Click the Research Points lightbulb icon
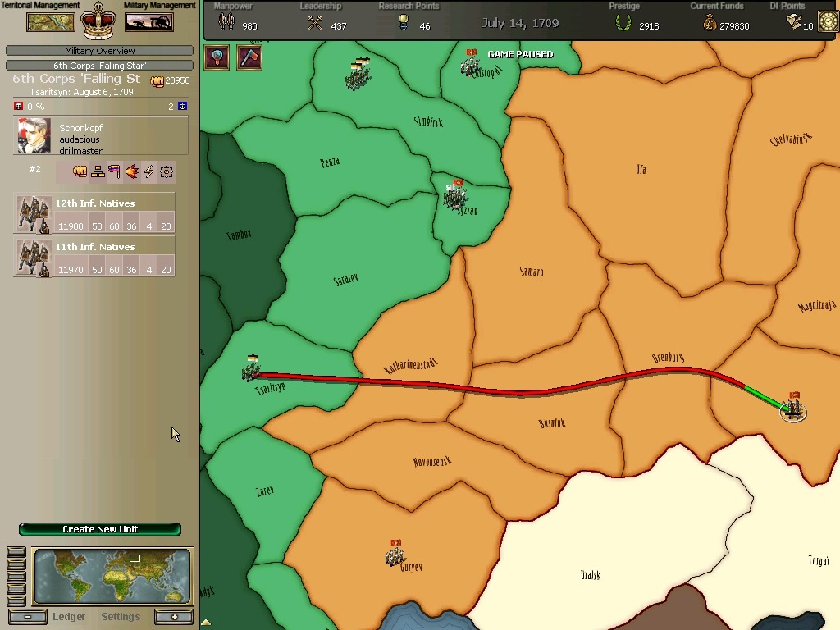 (404, 22)
